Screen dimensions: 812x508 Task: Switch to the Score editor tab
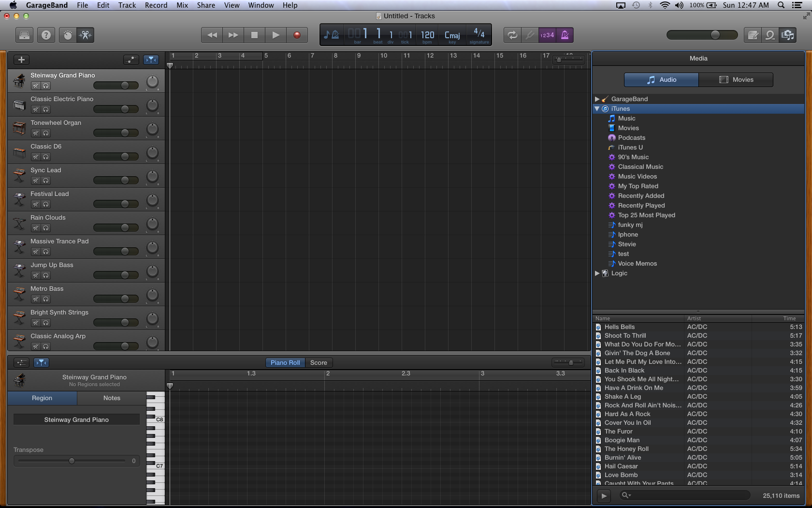coord(319,362)
